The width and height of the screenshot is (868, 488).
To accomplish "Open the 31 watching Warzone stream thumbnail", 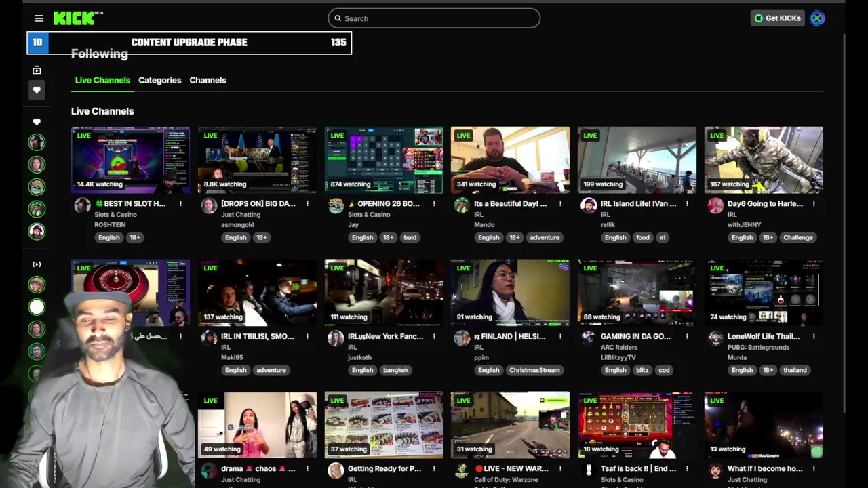I will 511,425.
